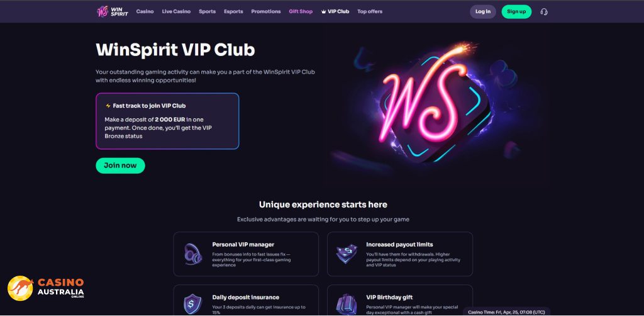This screenshot has height=316, width=644.
Task: Click the Daily deposit insurance shield icon
Action: [x=192, y=305]
